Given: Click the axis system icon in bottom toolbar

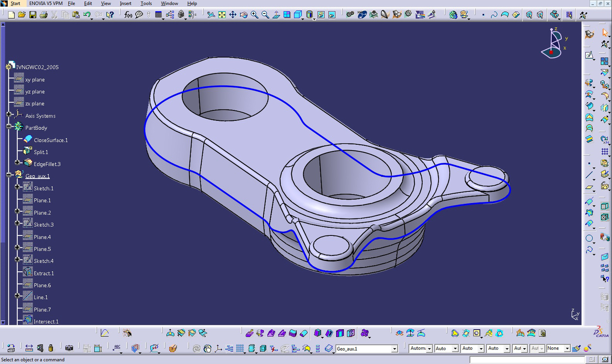Looking at the screenshot, I should click(219, 349).
